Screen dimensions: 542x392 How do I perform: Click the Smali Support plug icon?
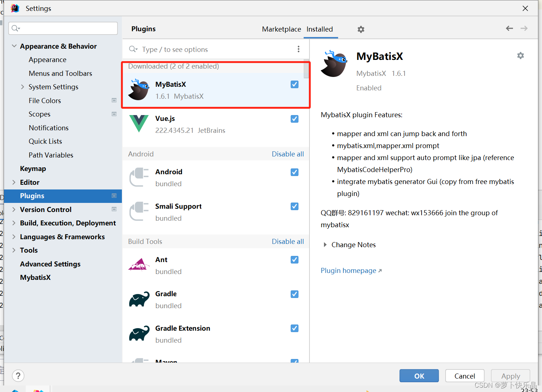139,211
